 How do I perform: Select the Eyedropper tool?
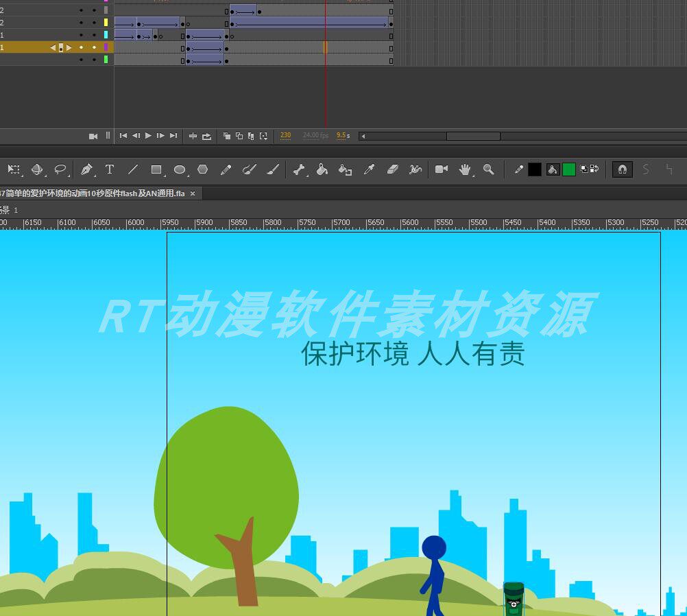coord(369,169)
